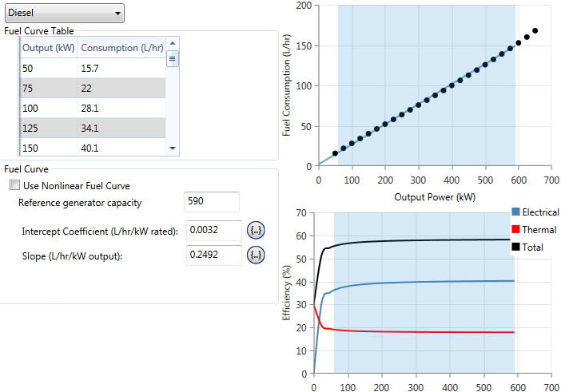Viewport: 561px width, 392px height.
Task: Click the red Thermal legend swatch
Action: point(515,230)
